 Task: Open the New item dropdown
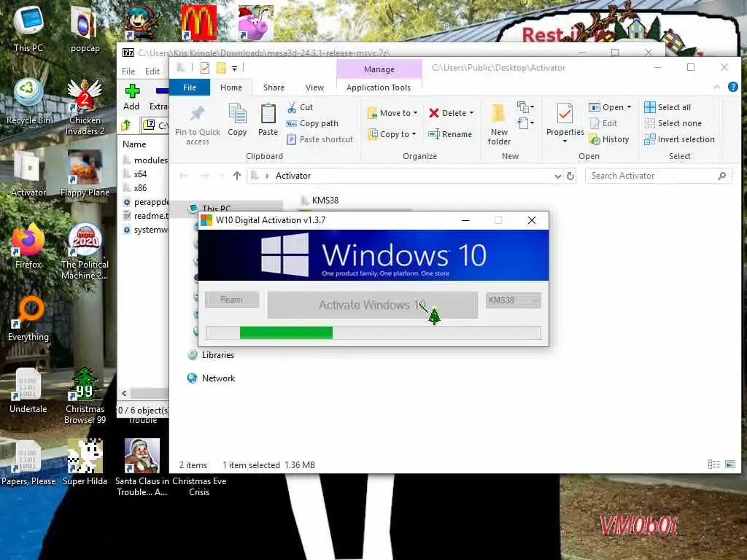click(x=526, y=106)
